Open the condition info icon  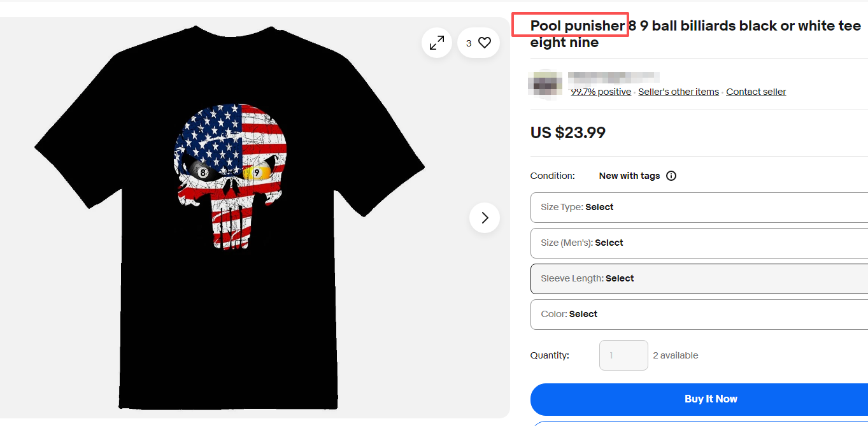671,176
